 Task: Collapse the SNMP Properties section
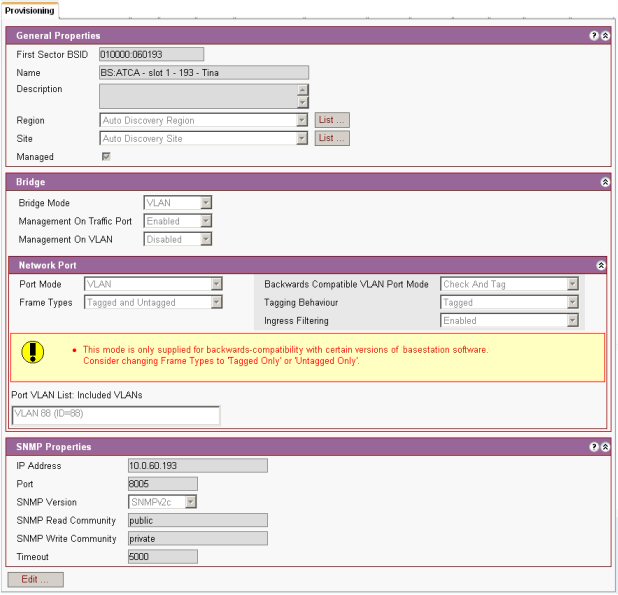[604, 447]
